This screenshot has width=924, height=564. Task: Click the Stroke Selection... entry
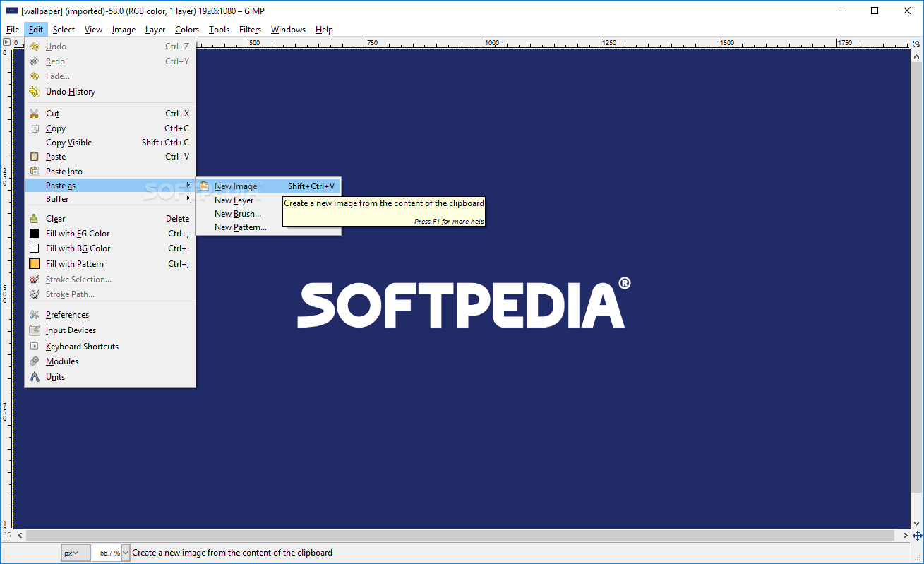tap(109, 280)
